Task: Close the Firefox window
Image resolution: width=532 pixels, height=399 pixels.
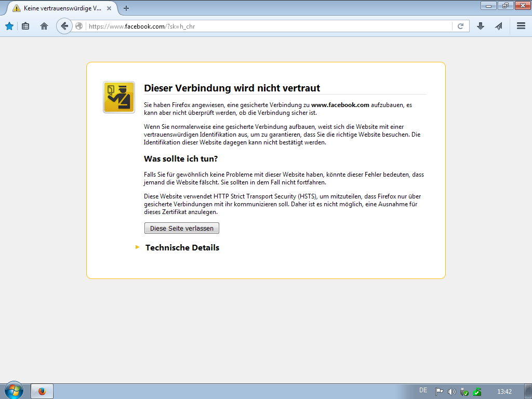Action: 523,5
